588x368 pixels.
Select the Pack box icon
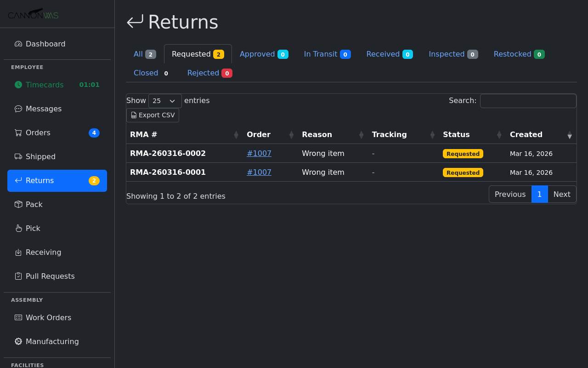click(18, 204)
